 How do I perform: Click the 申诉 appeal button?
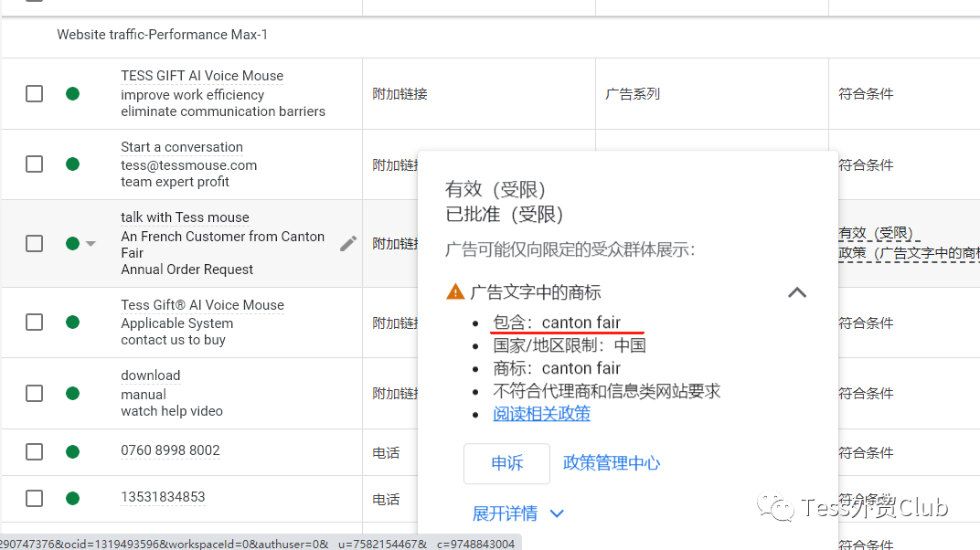[506, 463]
